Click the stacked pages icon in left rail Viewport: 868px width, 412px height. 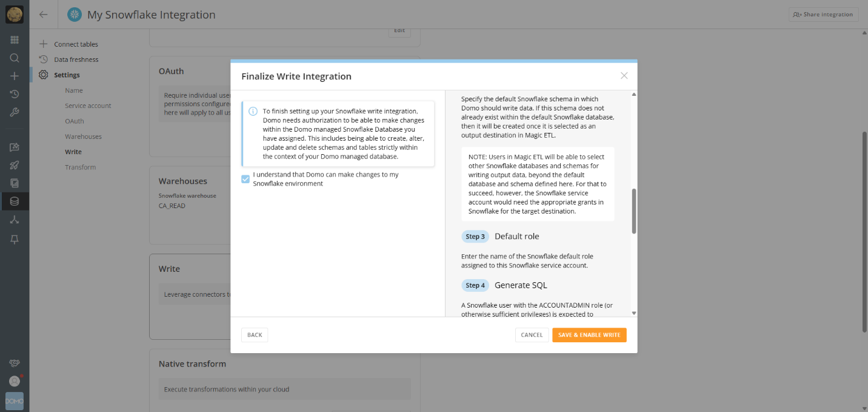15,183
